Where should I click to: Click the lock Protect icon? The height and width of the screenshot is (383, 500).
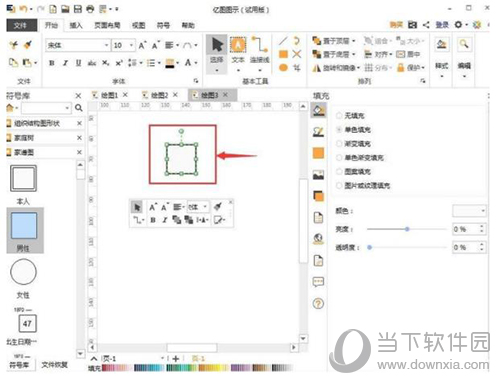click(401, 68)
